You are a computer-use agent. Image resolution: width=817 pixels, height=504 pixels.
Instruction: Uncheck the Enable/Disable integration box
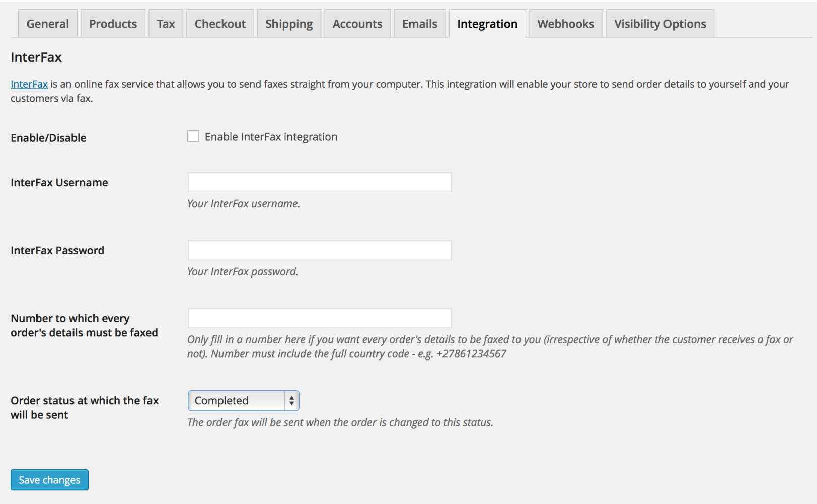point(193,136)
